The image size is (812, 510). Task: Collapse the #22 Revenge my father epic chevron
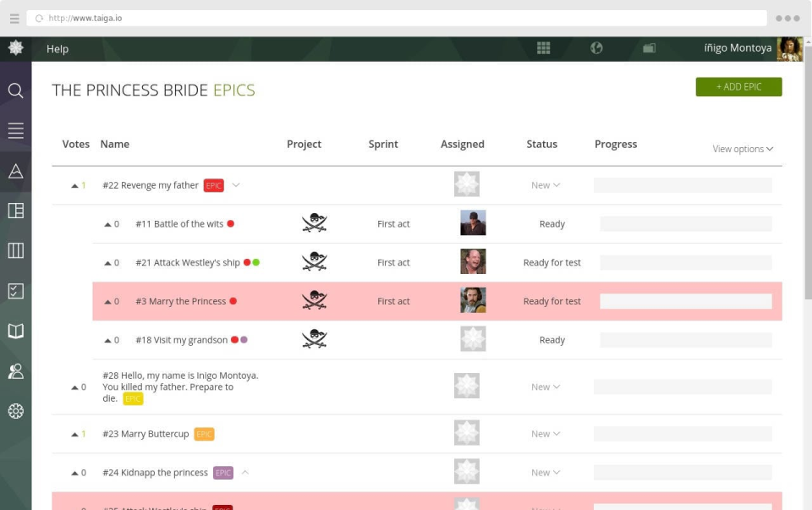[x=236, y=185]
